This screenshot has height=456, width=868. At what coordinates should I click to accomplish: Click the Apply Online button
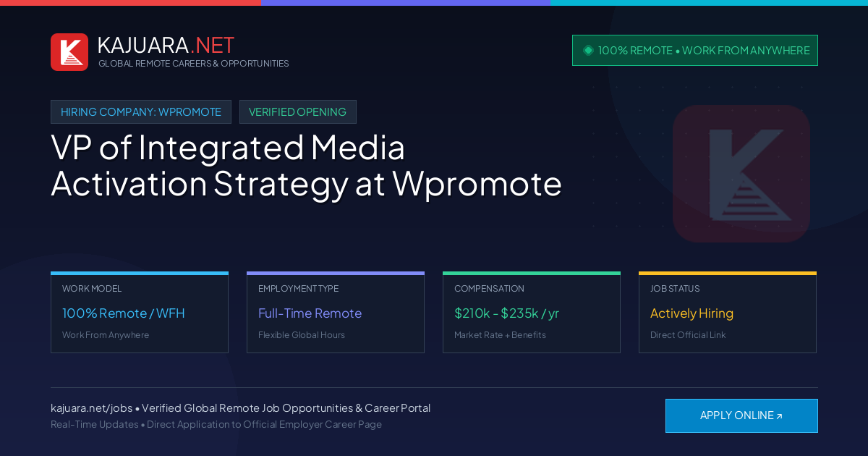(x=741, y=415)
